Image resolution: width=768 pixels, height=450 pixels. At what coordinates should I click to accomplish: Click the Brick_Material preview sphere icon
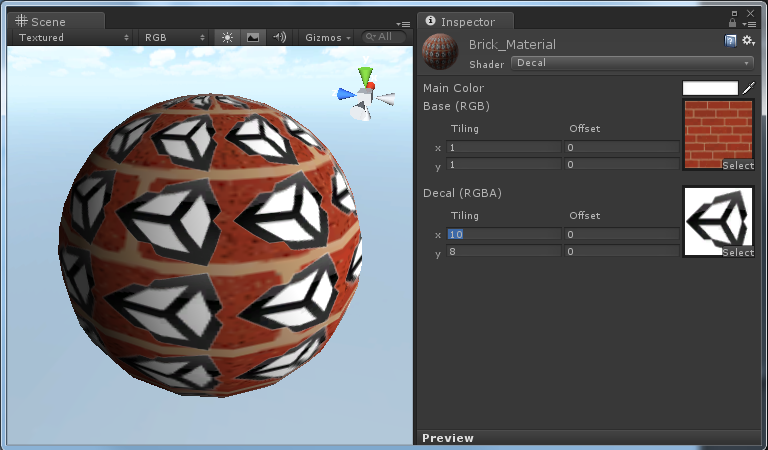click(x=440, y=51)
